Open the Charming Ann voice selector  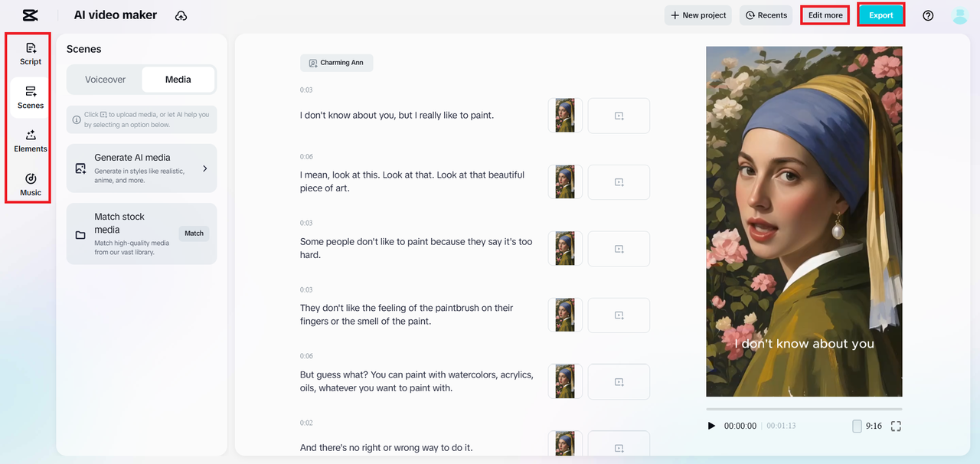[336, 62]
